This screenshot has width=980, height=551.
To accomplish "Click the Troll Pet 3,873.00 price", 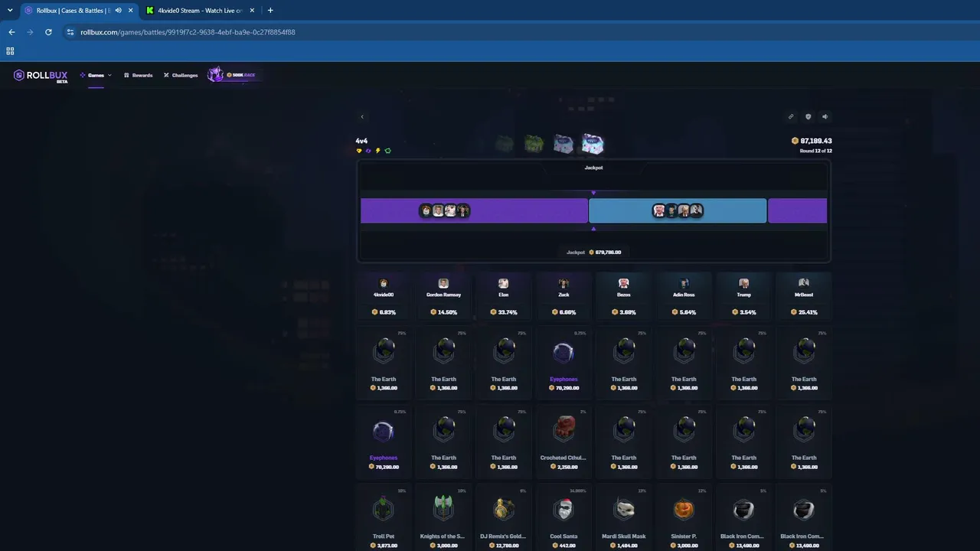I will (x=384, y=545).
